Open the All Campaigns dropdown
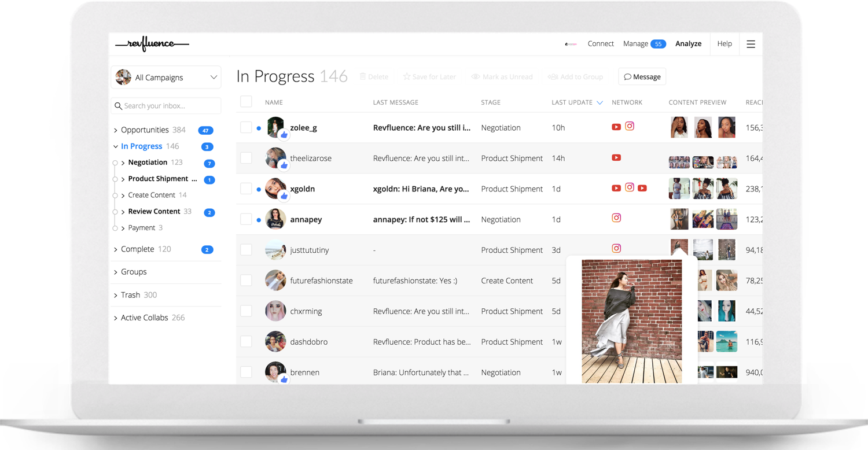868x450 pixels. pyautogui.click(x=166, y=78)
